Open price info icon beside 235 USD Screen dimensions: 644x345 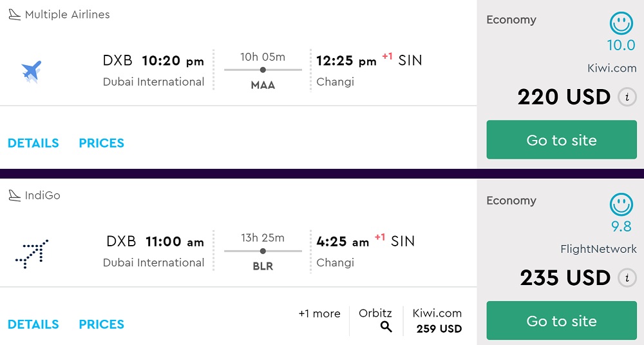(x=627, y=279)
